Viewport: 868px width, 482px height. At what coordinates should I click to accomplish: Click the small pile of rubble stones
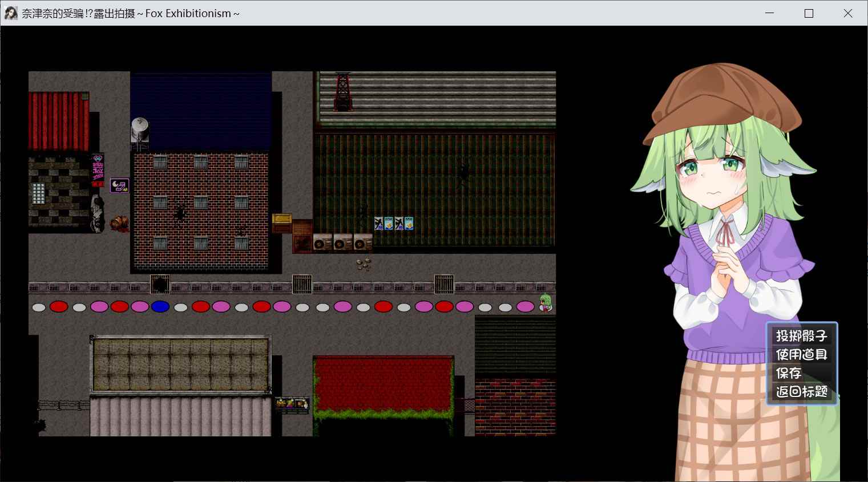pyautogui.click(x=364, y=263)
